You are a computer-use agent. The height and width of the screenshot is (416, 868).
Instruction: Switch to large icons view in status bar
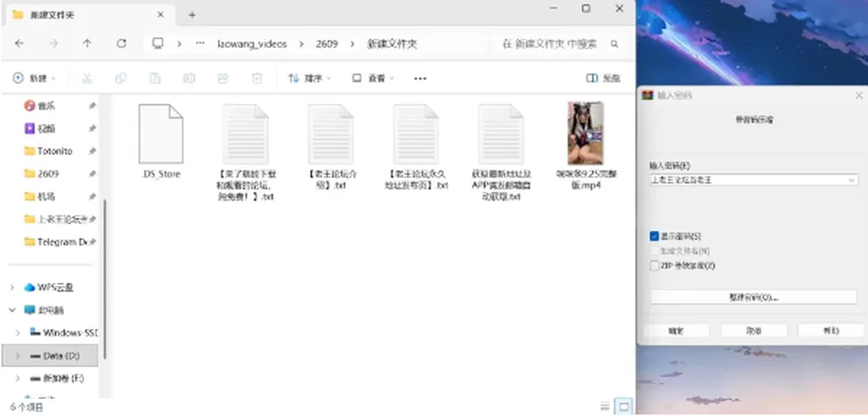pyautogui.click(x=623, y=407)
